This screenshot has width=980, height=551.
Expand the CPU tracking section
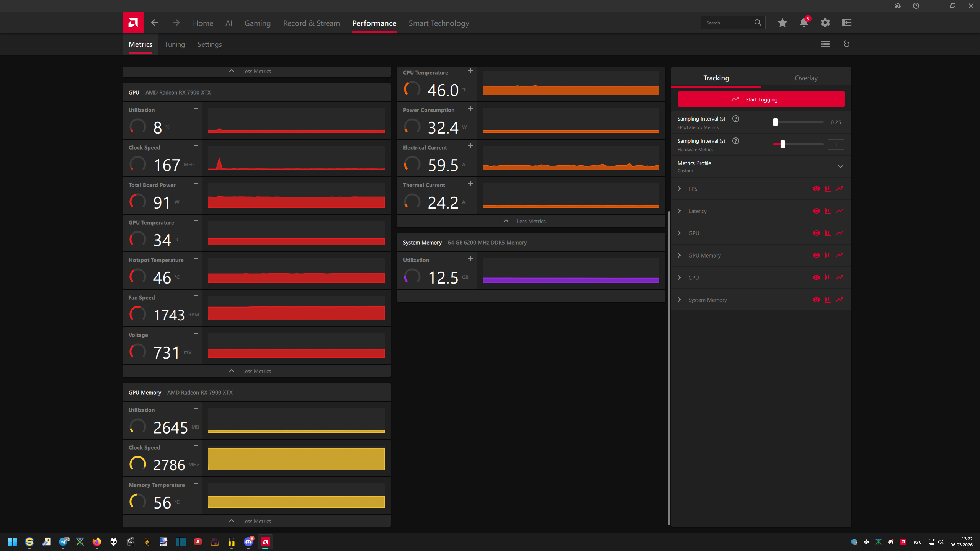coord(679,277)
